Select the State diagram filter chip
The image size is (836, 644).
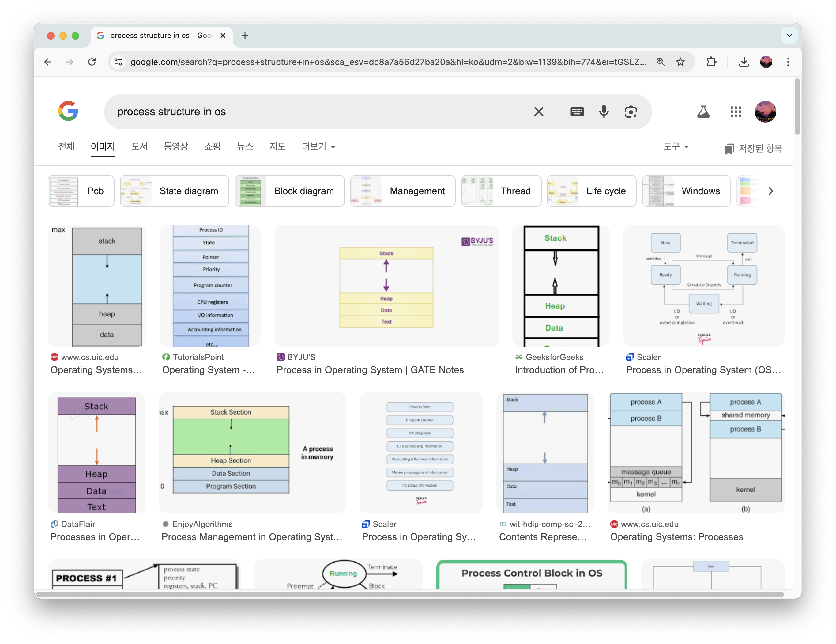point(175,191)
